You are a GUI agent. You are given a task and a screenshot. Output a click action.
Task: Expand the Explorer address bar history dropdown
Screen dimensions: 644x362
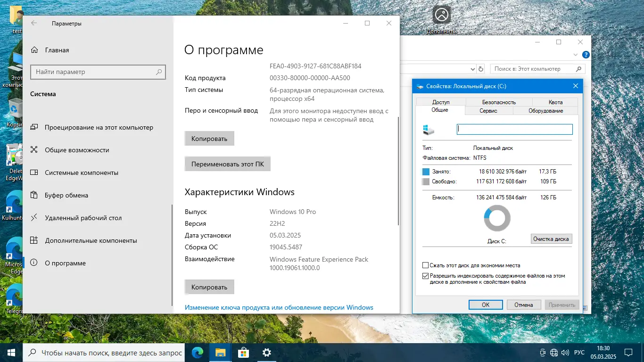click(473, 69)
